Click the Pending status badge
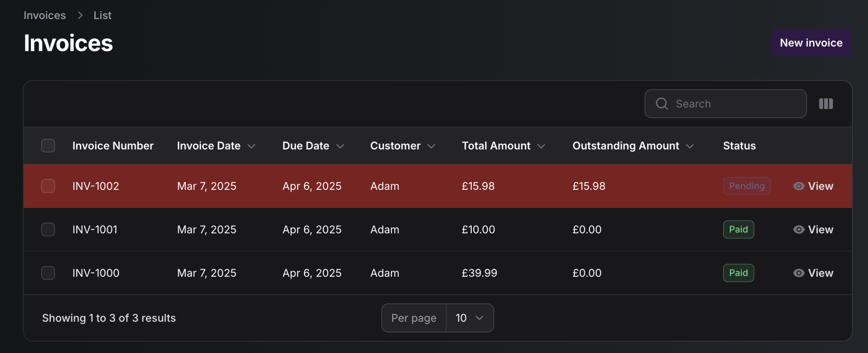Screen dimensions: 868x353 click(746, 186)
